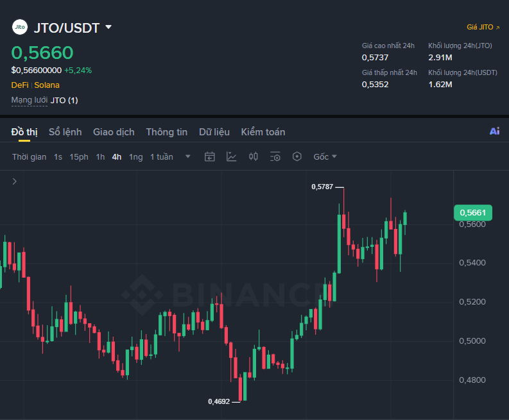Open the technical indicators chart icon
Screen dimensions: 509x420
point(232,156)
